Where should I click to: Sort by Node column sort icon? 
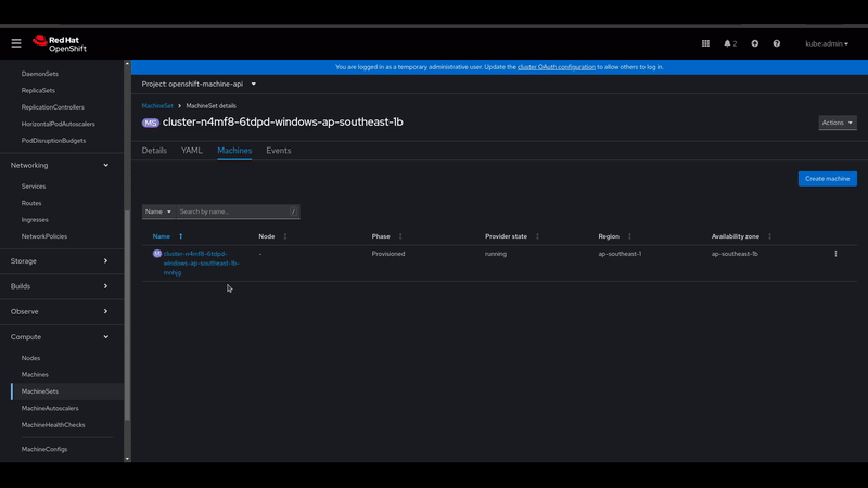(x=285, y=236)
